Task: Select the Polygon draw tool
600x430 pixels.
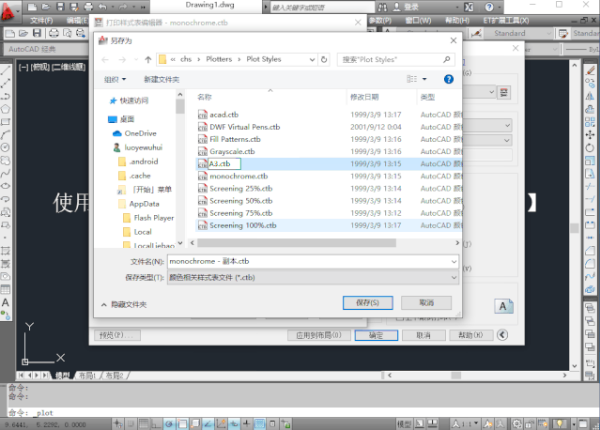Action: click(5, 109)
